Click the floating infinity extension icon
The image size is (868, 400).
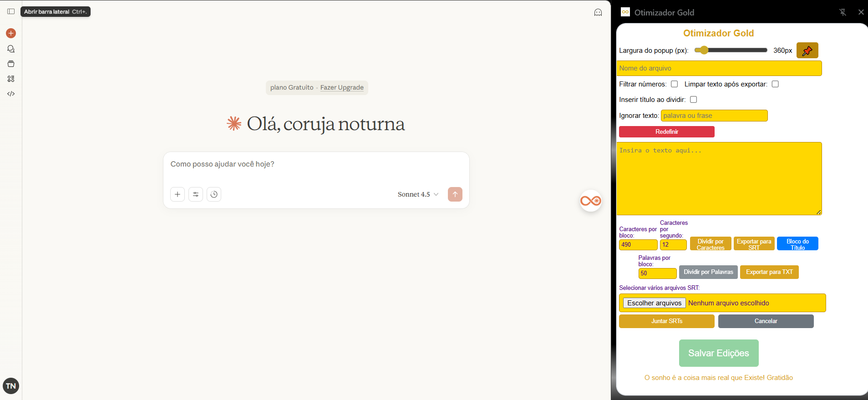(590, 201)
